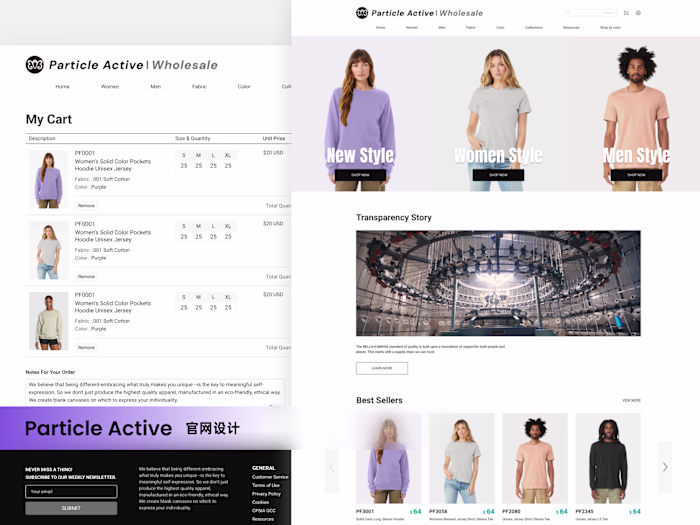Open Home in the homepage navigation
700x525 pixels.
pyautogui.click(x=380, y=28)
